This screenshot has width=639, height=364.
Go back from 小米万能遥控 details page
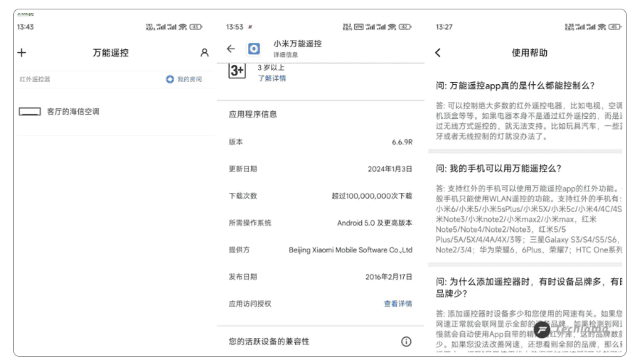point(231,49)
